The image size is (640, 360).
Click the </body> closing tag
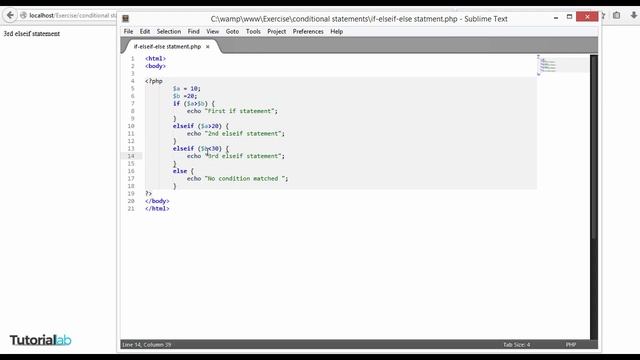[157, 201]
